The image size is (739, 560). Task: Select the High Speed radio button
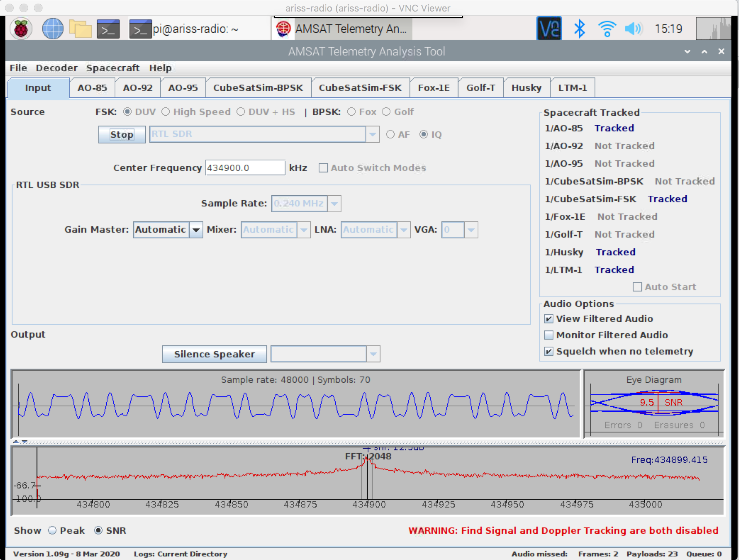[x=165, y=112]
